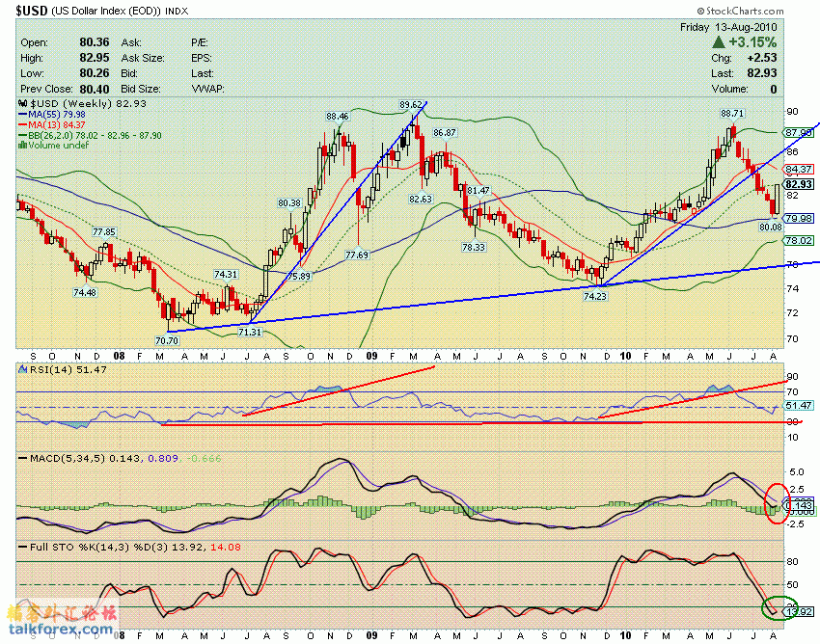820x644 pixels.
Task: Click the Low value 80.26
Action: (x=95, y=73)
